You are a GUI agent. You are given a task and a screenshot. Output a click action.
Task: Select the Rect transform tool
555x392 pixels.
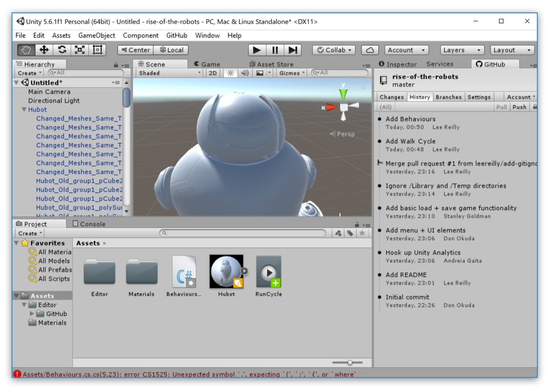pos(97,50)
